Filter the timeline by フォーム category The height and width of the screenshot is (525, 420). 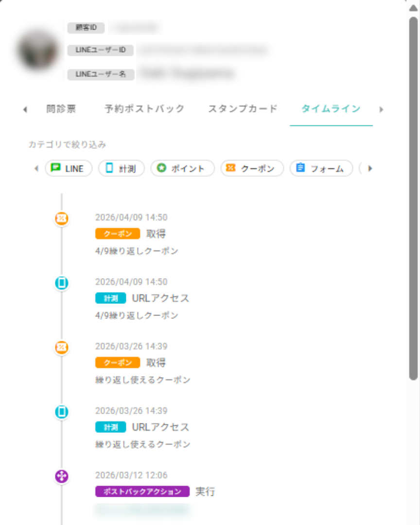click(321, 169)
